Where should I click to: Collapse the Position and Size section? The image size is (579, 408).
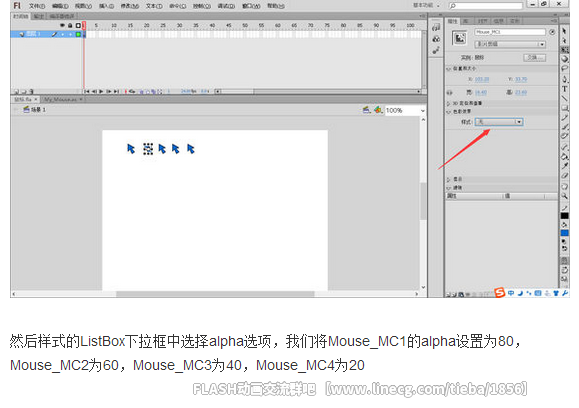[x=449, y=69]
